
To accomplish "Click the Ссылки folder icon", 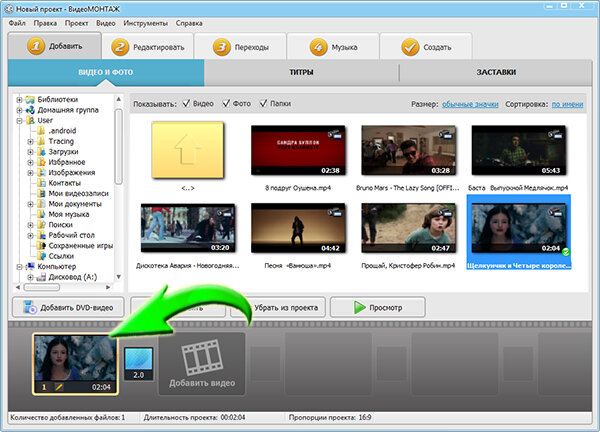I will (41, 256).
